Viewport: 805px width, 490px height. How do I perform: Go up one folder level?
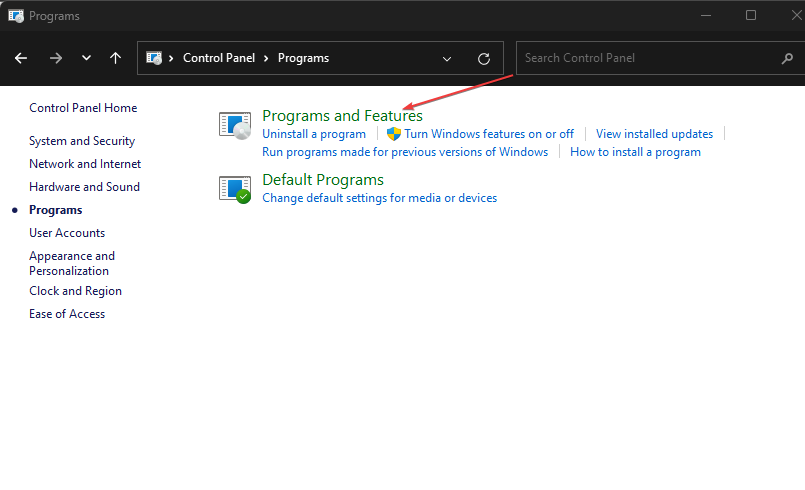115,58
